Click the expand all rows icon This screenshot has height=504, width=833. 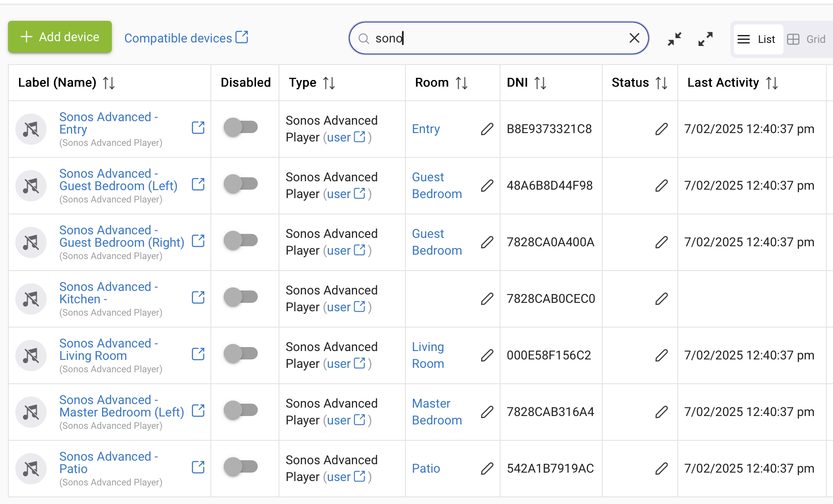click(x=705, y=39)
